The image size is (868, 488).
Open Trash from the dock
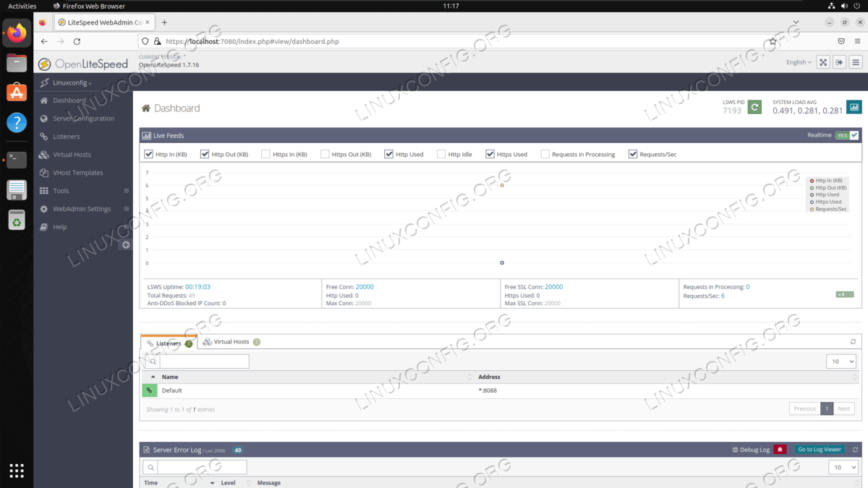17,221
